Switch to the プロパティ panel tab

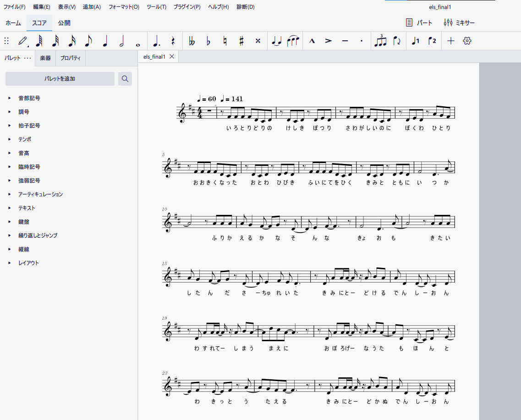pyautogui.click(x=71, y=58)
